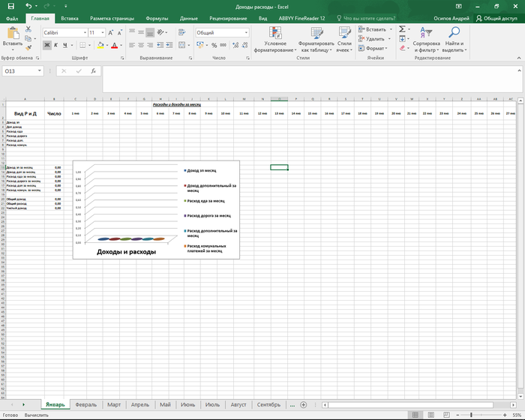Click the insert function fx icon
Viewport: 525px width, 420px height.
click(x=93, y=70)
